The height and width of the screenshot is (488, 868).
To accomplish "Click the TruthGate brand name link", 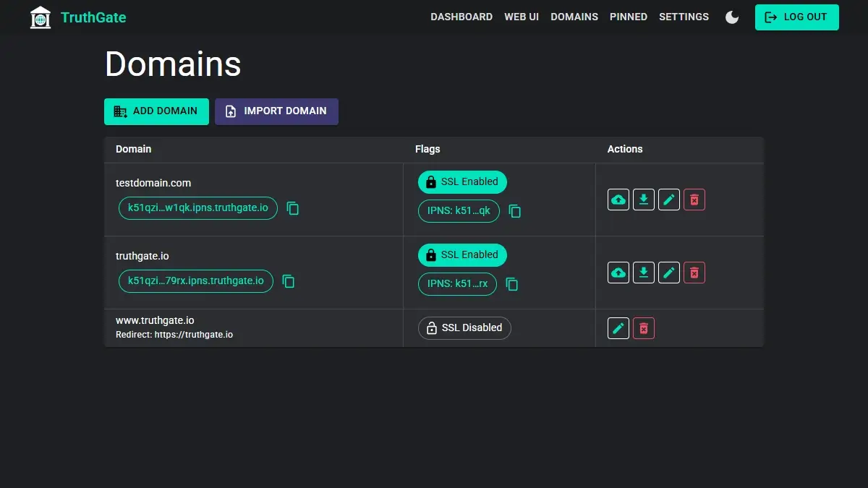I will [93, 17].
